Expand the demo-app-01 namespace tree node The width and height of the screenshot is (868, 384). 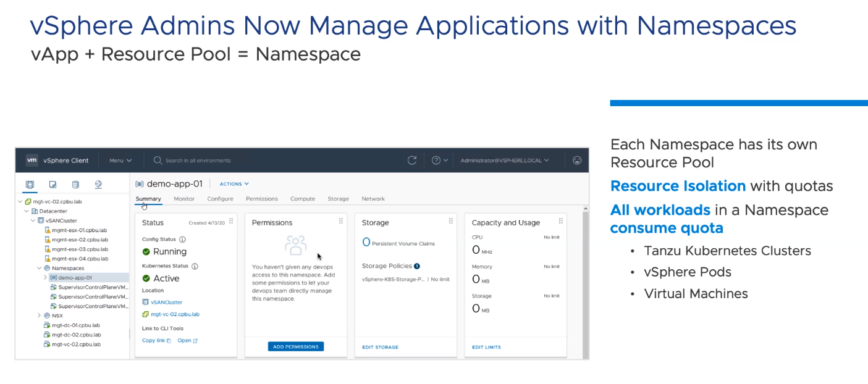[x=45, y=278]
